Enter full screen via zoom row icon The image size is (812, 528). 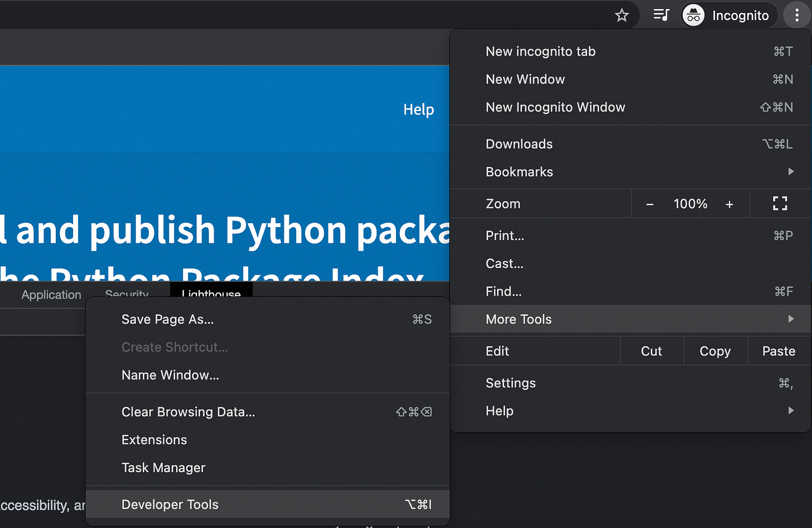click(x=780, y=204)
